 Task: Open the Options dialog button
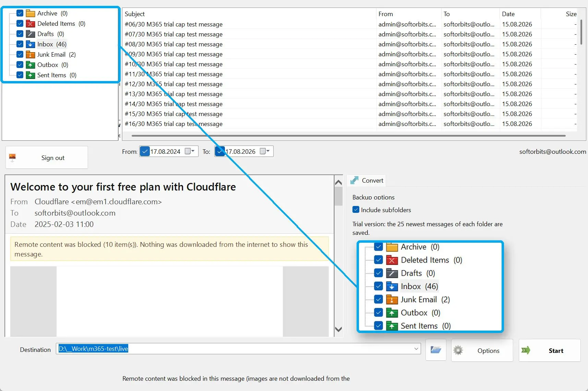[x=482, y=350]
